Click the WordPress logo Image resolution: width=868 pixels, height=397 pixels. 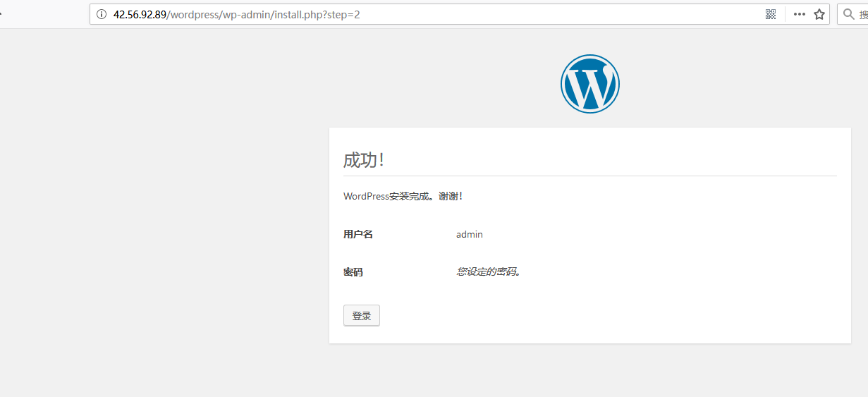589,83
